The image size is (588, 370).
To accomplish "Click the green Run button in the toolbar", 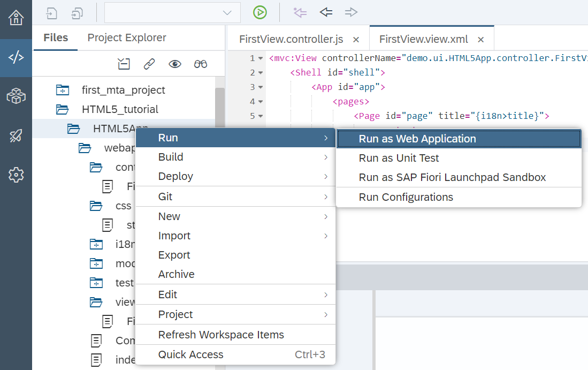I will 260,12.
